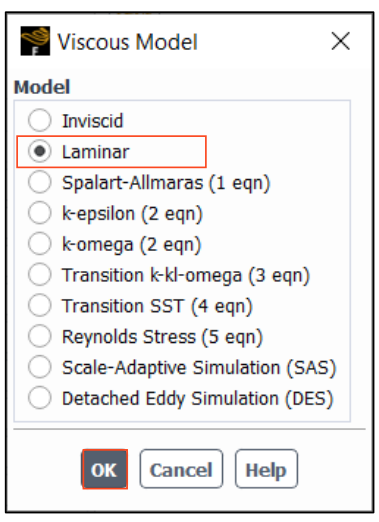Screen dimensions: 379x522
Task: Click the Model group heading
Action: [42, 87]
